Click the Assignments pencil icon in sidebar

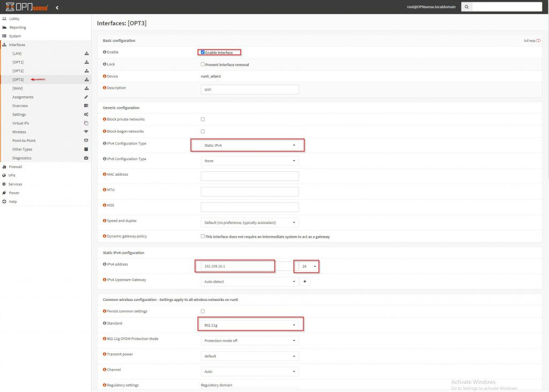(86, 97)
